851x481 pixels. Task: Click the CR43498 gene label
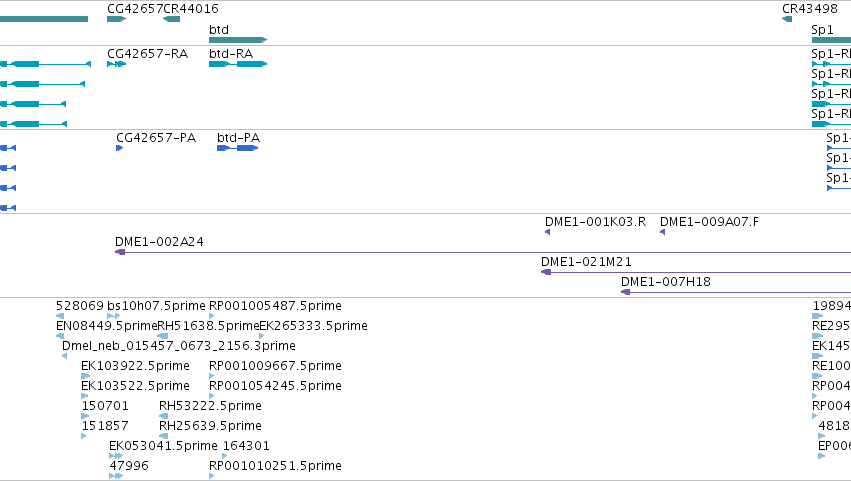[810, 9]
